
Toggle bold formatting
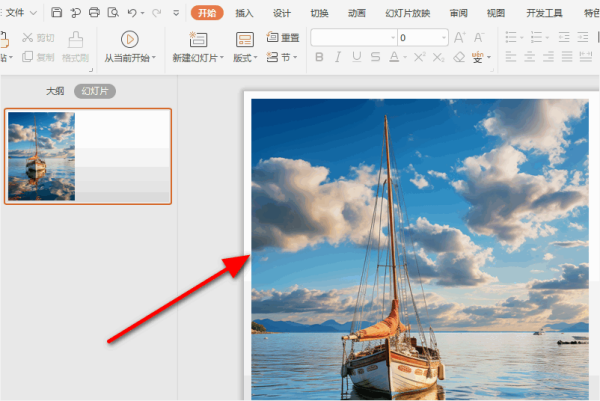(319, 57)
